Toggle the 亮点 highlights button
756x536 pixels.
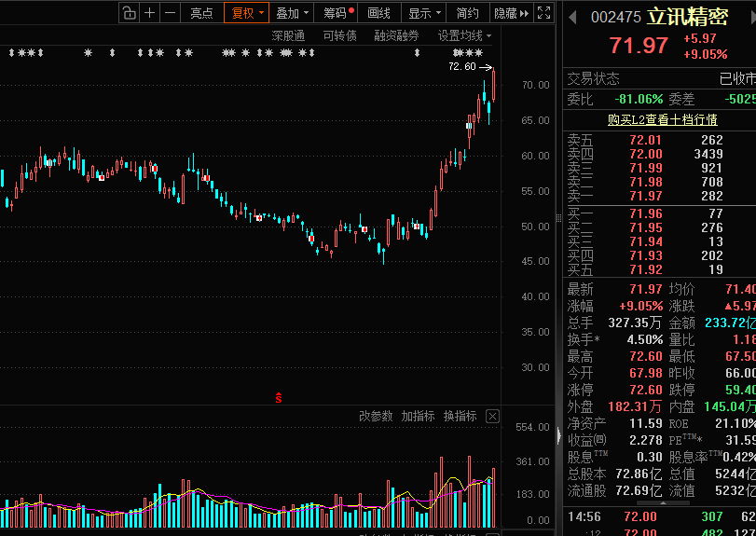tap(201, 13)
